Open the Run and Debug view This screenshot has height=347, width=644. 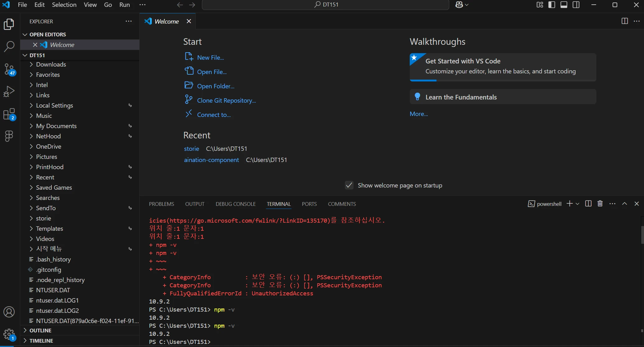pos(9,91)
